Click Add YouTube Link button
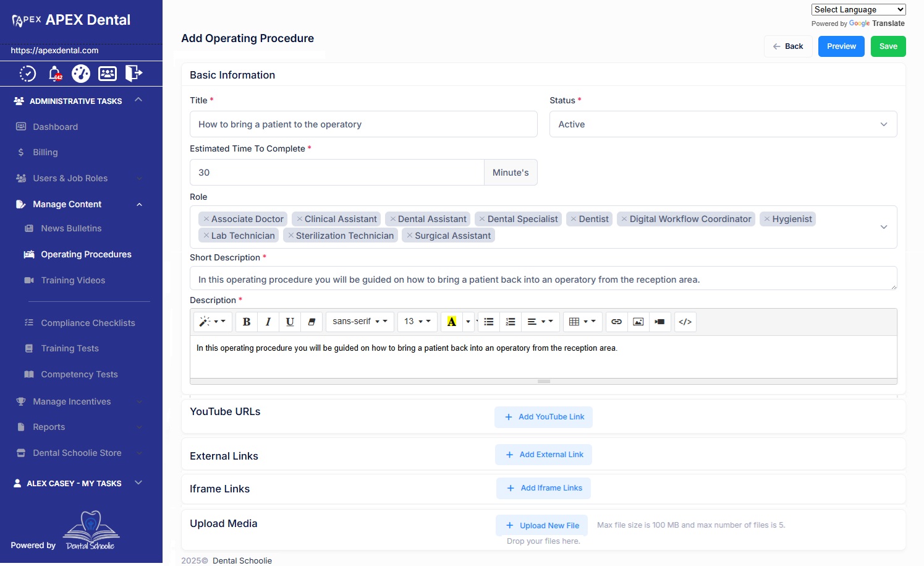Viewport: 924px width, 566px height. tap(543, 417)
